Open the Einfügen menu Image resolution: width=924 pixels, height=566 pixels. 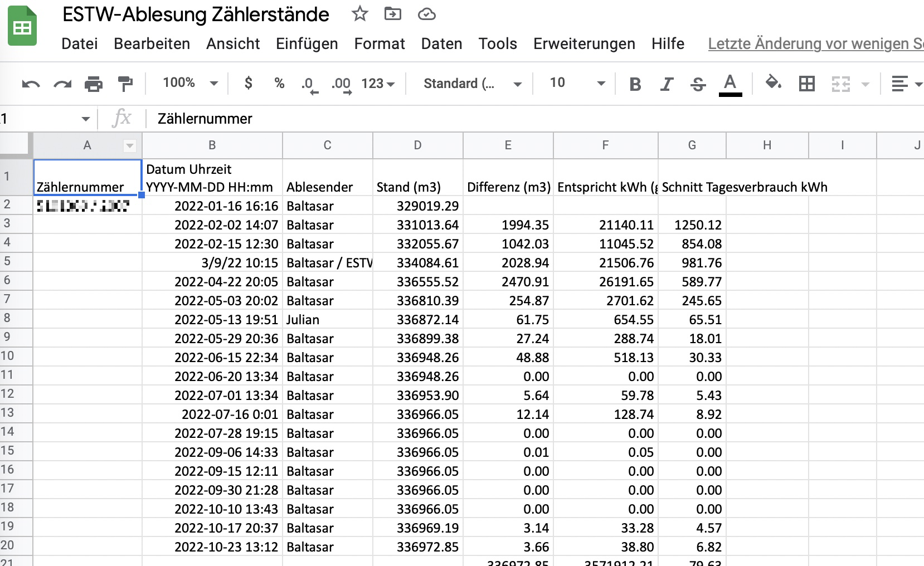(307, 43)
